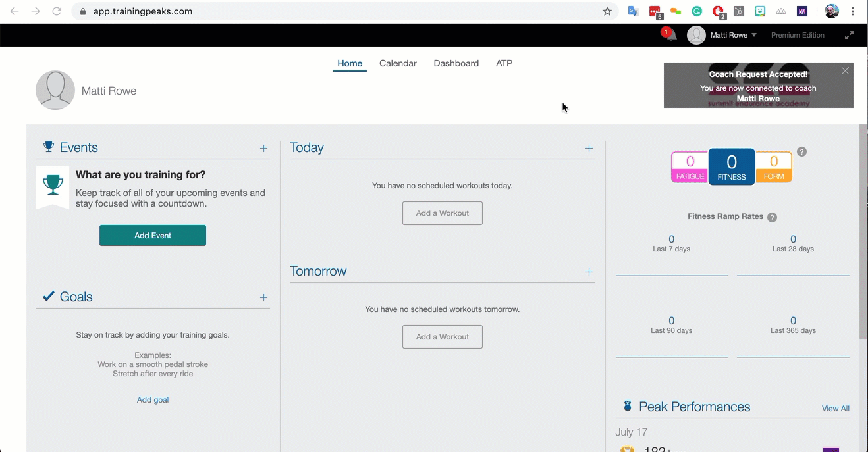Click the Fitness Ramp Rates label

[725, 216]
